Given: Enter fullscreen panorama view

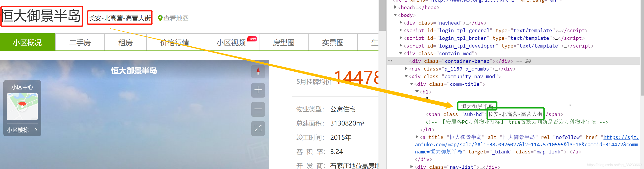Looking at the screenshot, I should pos(258,128).
